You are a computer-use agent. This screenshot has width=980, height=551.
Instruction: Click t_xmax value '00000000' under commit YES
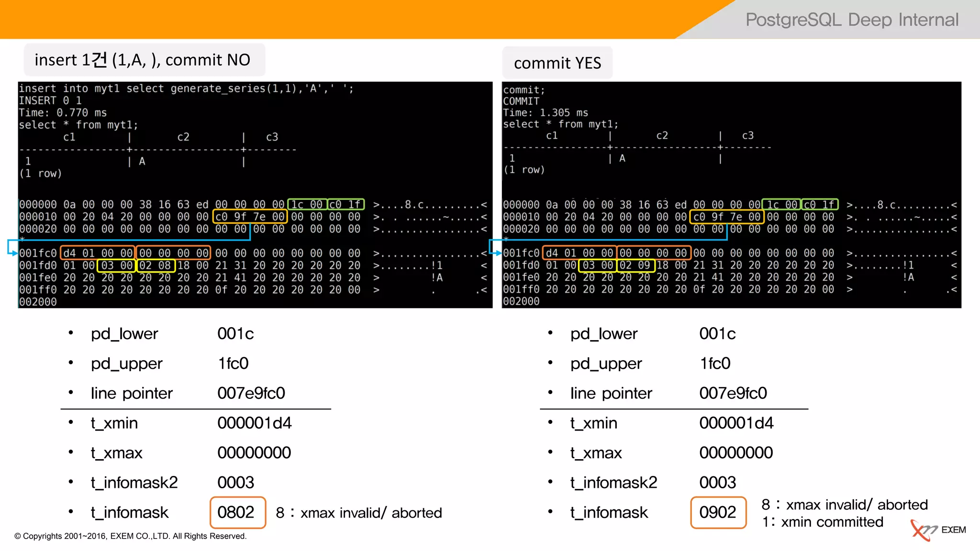(736, 452)
